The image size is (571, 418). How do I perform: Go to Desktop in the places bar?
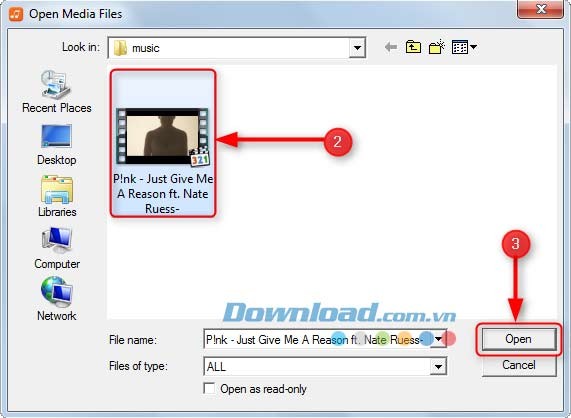(x=56, y=145)
